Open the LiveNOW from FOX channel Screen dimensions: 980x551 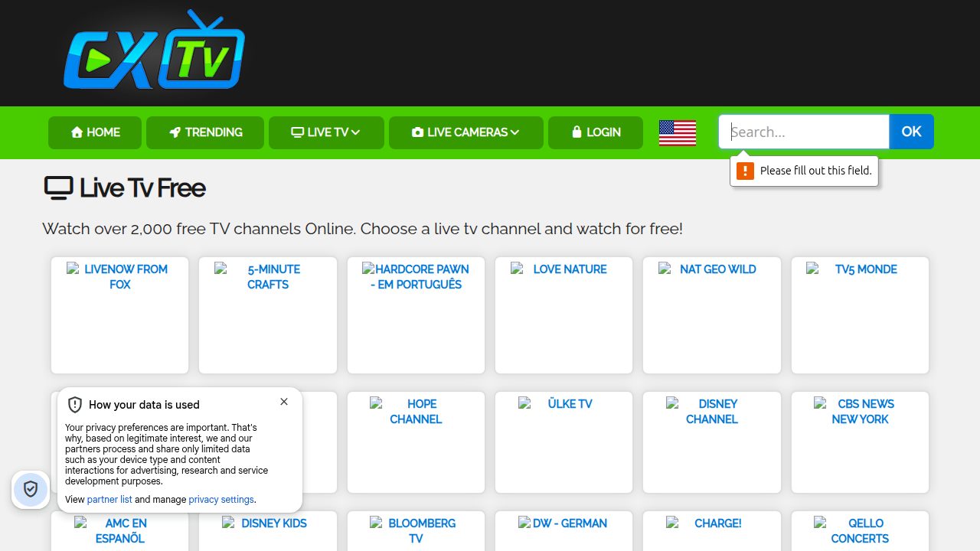coord(119,315)
